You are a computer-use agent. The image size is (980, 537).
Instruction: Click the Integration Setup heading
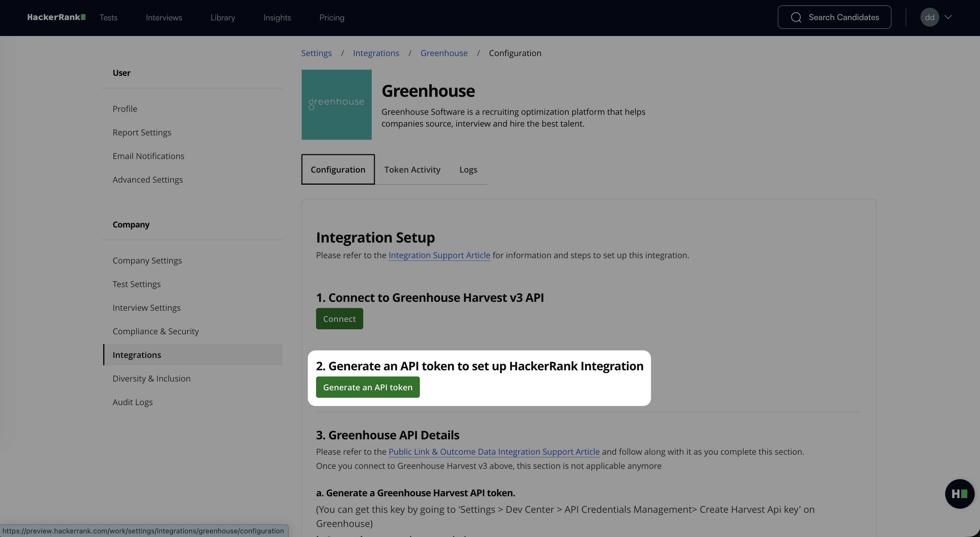click(375, 238)
